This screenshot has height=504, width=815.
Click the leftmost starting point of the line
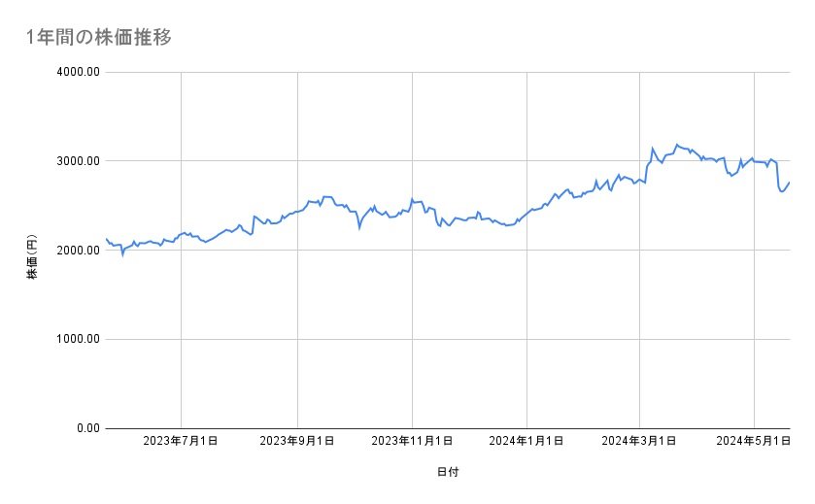coord(106,239)
